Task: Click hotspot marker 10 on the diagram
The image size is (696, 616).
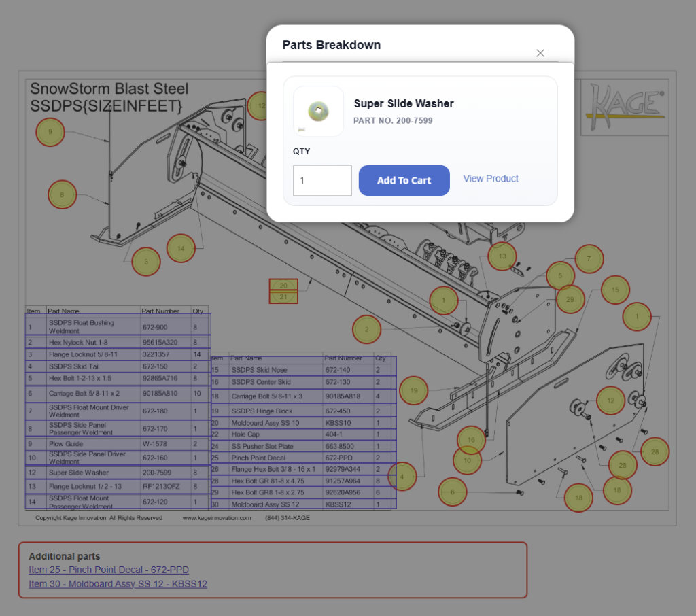Action: pos(467,460)
